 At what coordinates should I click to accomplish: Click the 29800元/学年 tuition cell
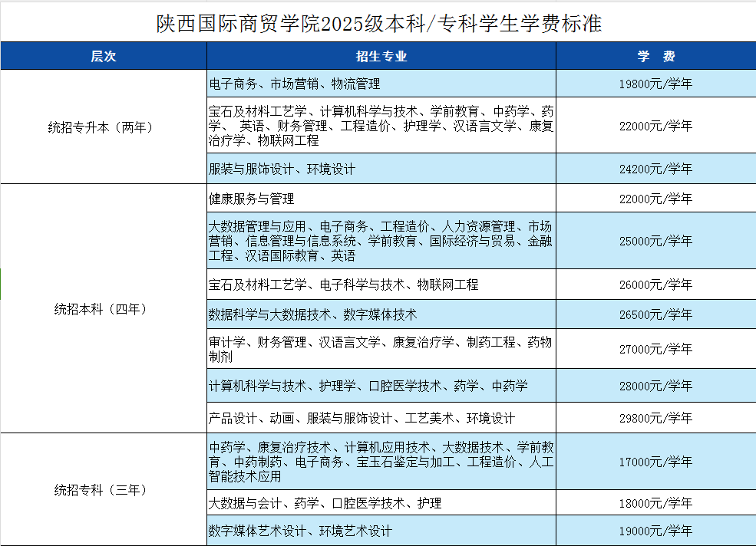(656, 418)
